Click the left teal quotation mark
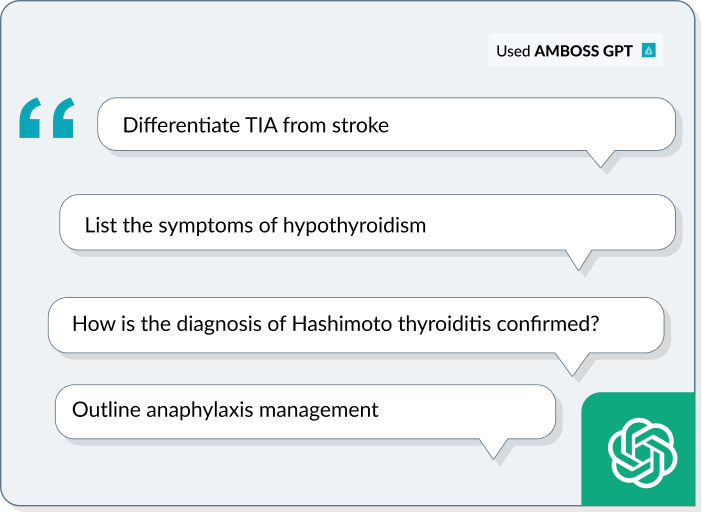Screen dimensions: 702x512 point(30,118)
